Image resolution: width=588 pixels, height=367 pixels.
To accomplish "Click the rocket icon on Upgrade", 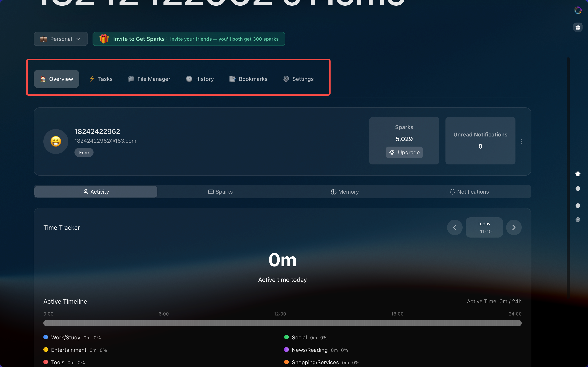I will pos(392,152).
